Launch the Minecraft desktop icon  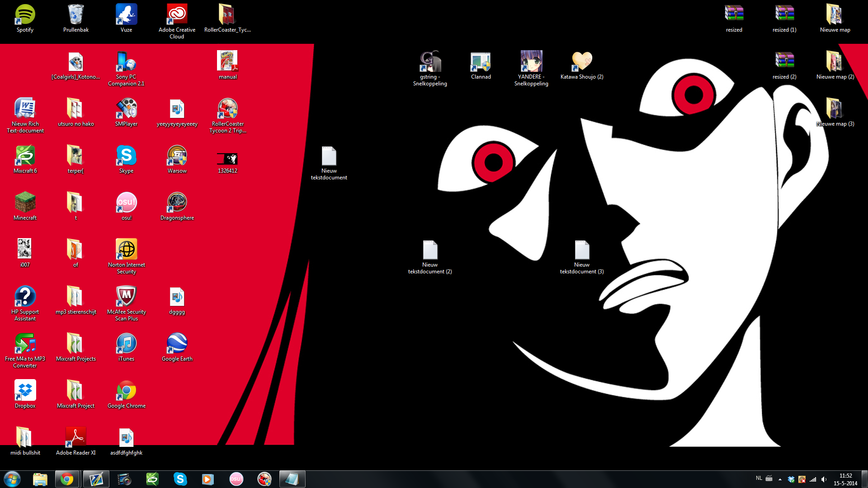pos(25,203)
